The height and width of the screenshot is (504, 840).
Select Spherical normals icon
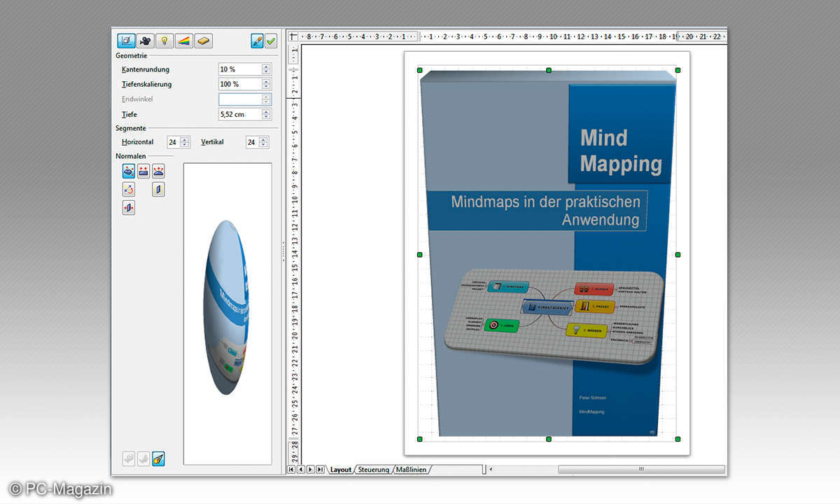pyautogui.click(x=159, y=171)
